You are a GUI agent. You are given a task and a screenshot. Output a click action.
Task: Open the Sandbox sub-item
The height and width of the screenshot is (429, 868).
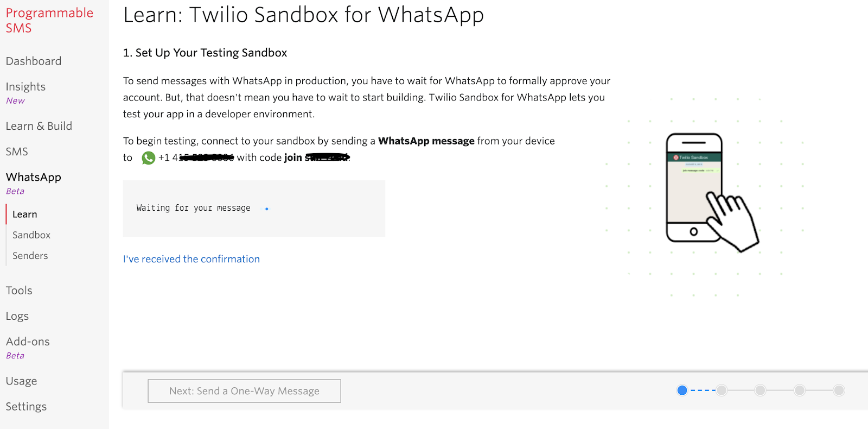pyautogui.click(x=31, y=235)
